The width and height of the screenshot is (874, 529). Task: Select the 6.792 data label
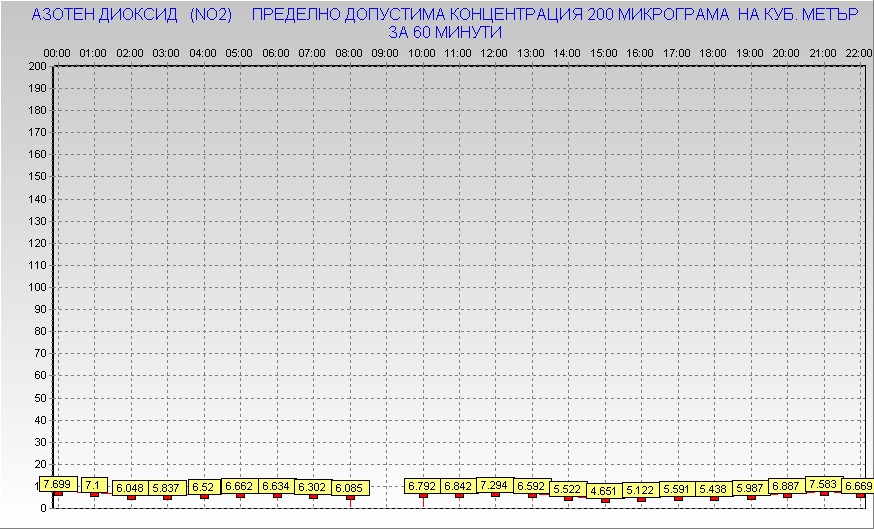(x=422, y=487)
